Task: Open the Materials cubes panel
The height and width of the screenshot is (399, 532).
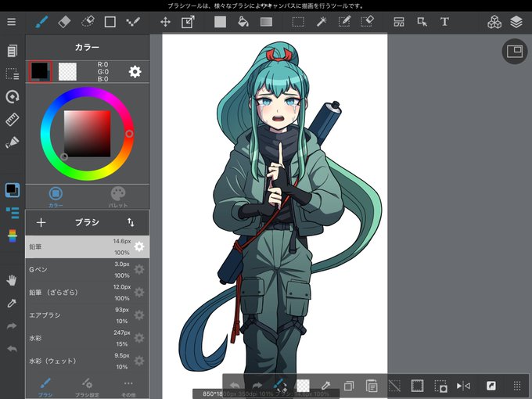Action: [494, 22]
